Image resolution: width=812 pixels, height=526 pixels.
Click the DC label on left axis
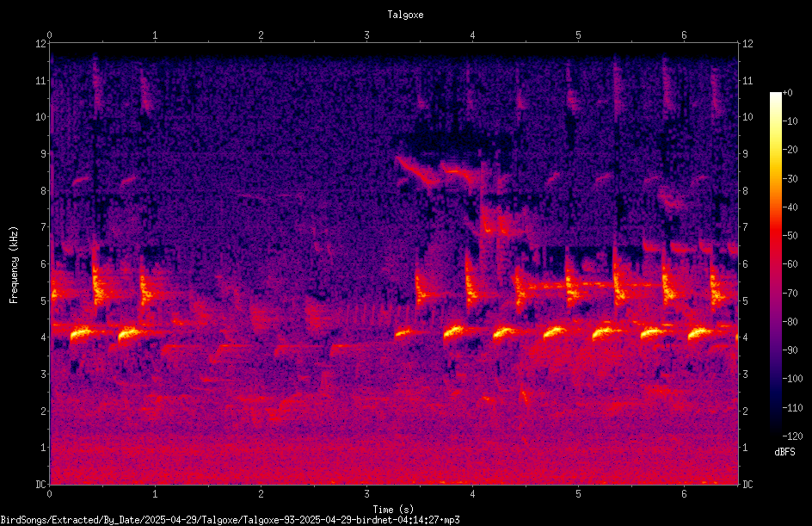(41, 484)
